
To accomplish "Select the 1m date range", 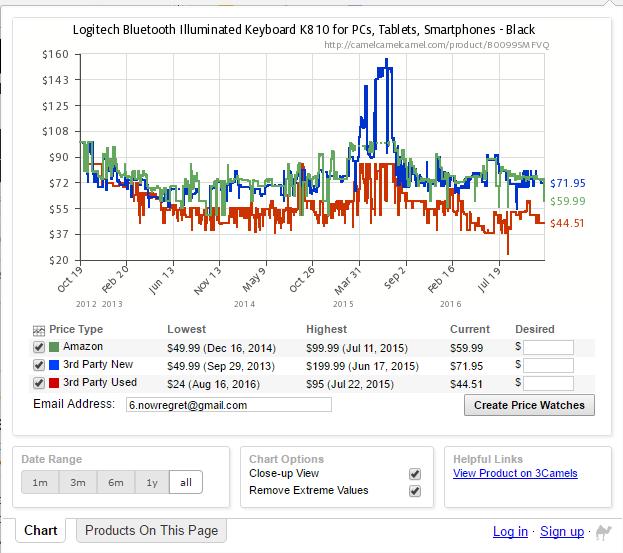I will point(40,482).
